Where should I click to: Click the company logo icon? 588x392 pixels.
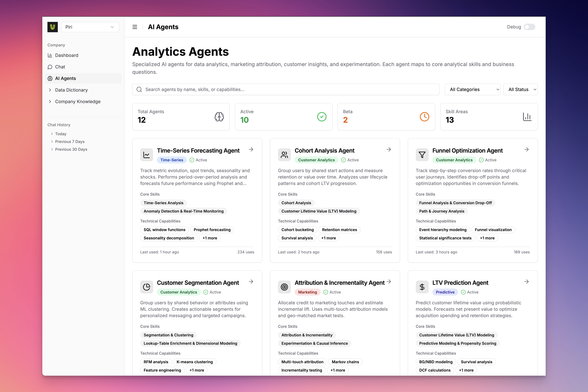(x=53, y=27)
